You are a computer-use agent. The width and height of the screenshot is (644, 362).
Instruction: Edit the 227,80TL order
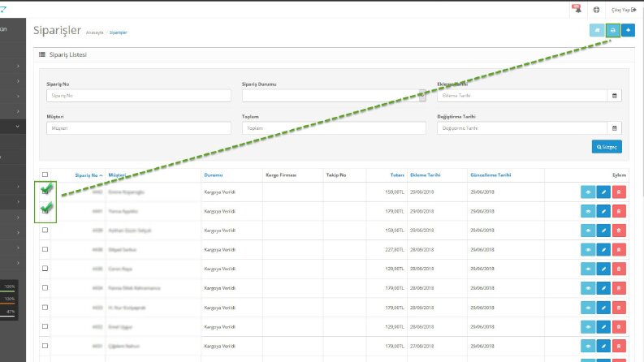603,249
